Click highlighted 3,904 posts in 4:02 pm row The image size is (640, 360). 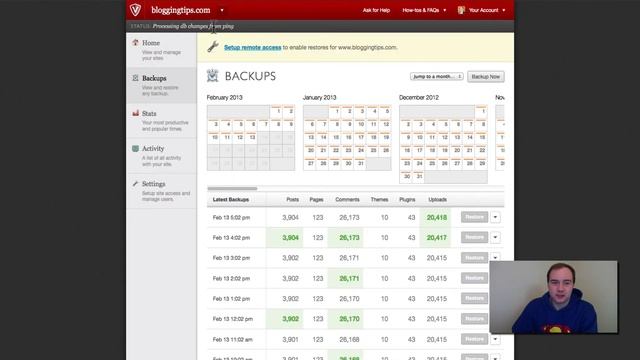(x=290, y=238)
